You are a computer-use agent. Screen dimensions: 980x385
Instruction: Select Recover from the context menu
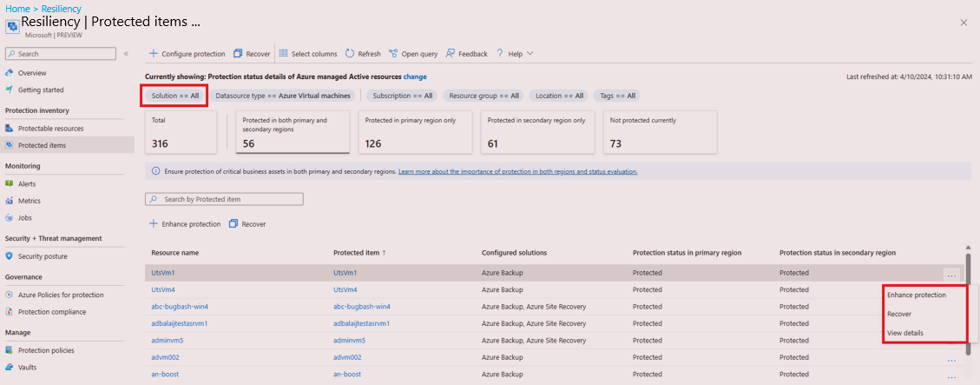coord(899,314)
